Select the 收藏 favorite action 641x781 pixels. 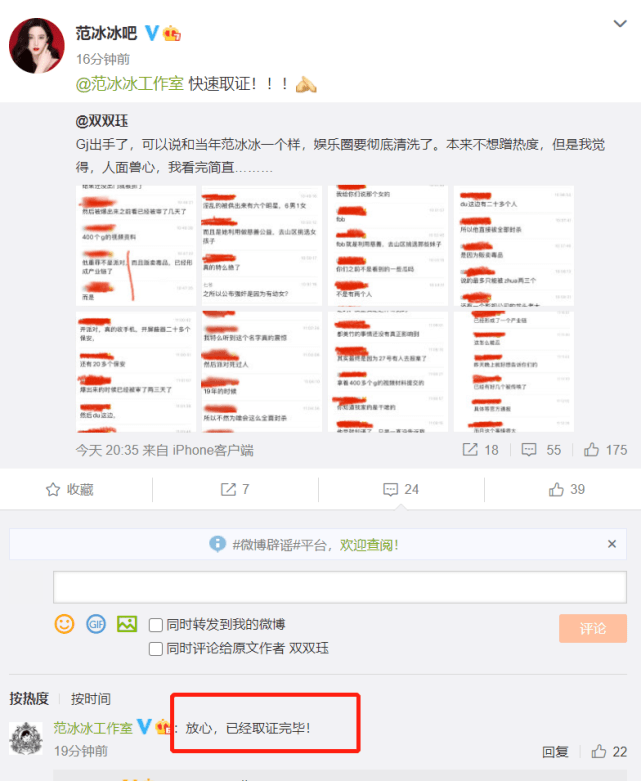[70, 490]
